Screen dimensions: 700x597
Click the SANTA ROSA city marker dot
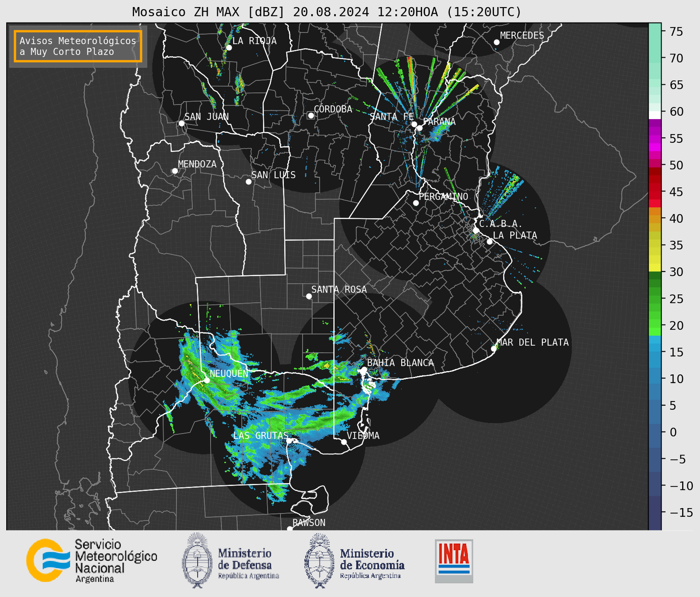pyautogui.click(x=309, y=296)
